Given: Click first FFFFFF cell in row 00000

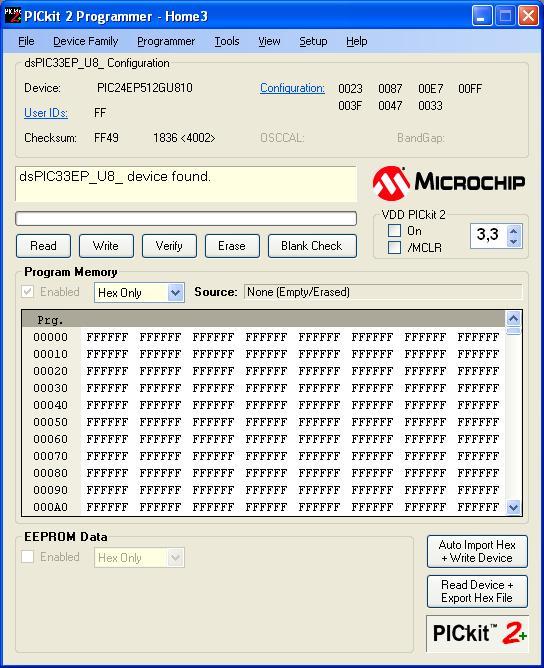Looking at the screenshot, I should (x=107, y=337).
